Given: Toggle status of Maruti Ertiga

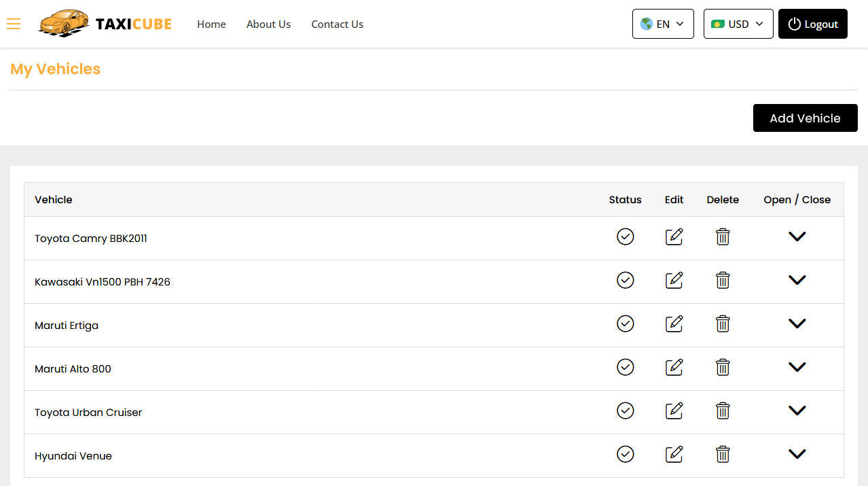Looking at the screenshot, I should click(625, 324).
